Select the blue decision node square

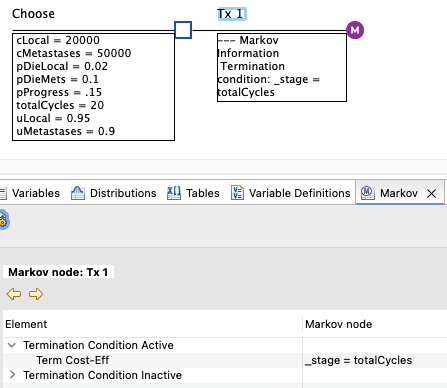pyautogui.click(x=183, y=30)
